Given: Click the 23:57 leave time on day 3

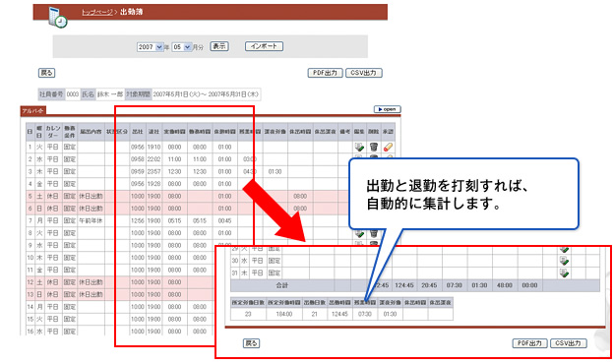Looking at the screenshot, I should [x=154, y=171].
